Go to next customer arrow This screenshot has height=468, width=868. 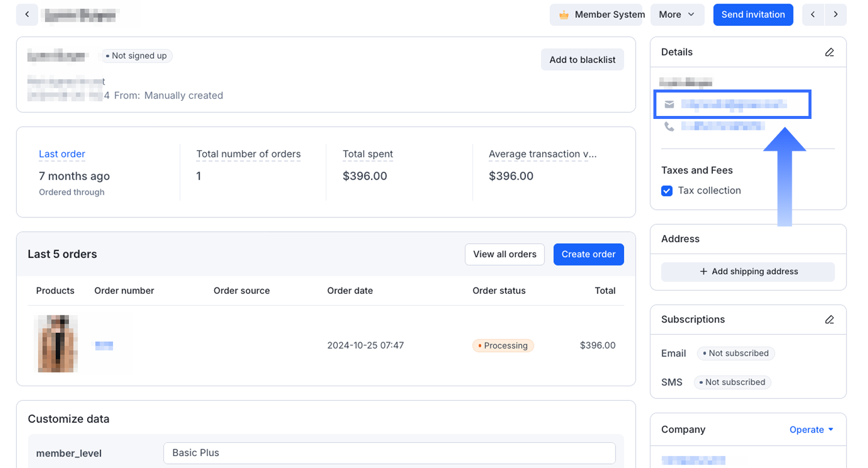point(836,14)
